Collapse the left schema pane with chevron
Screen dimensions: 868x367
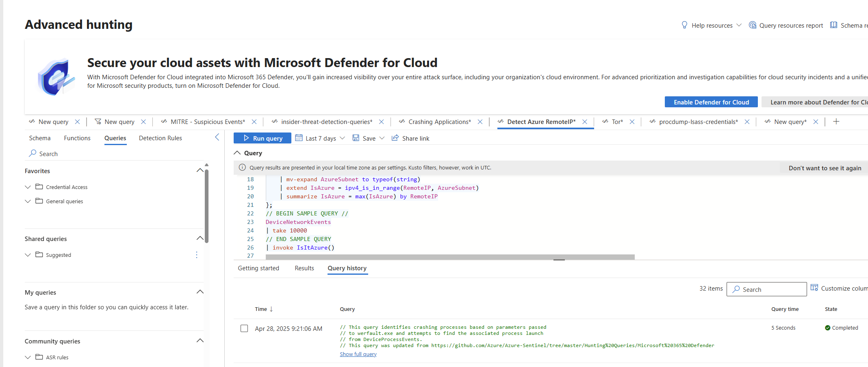pos(217,137)
